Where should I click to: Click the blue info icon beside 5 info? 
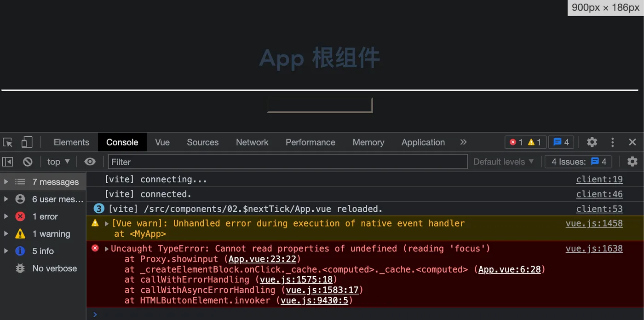(20, 251)
